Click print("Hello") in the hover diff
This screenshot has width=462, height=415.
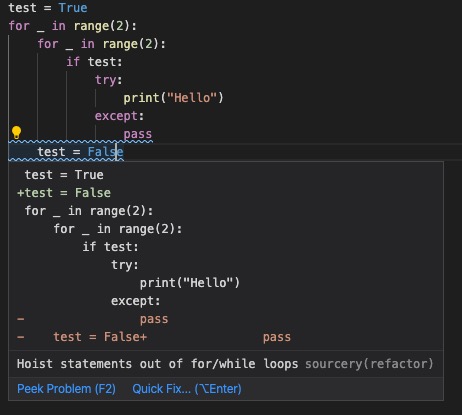click(x=189, y=283)
